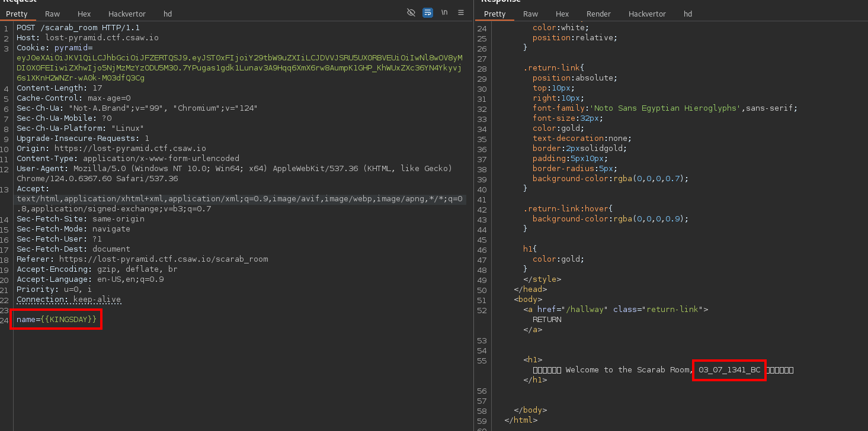Switch to Request Pretty tab

17,14
